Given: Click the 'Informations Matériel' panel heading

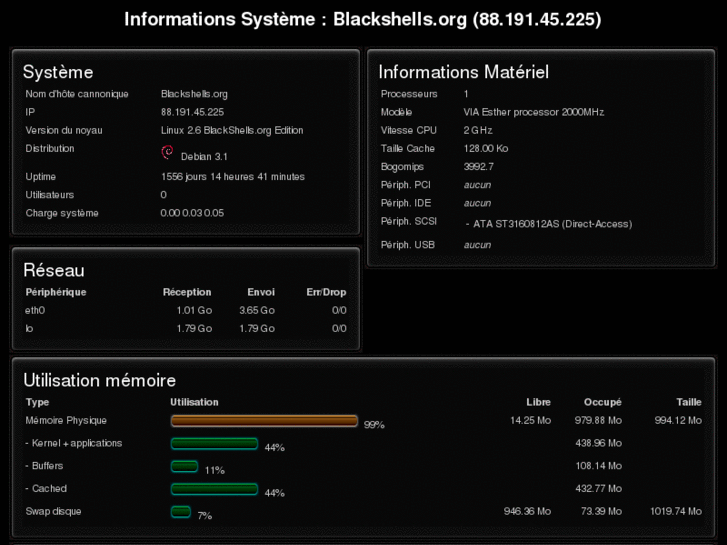Looking at the screenshot, I should 464,72.
